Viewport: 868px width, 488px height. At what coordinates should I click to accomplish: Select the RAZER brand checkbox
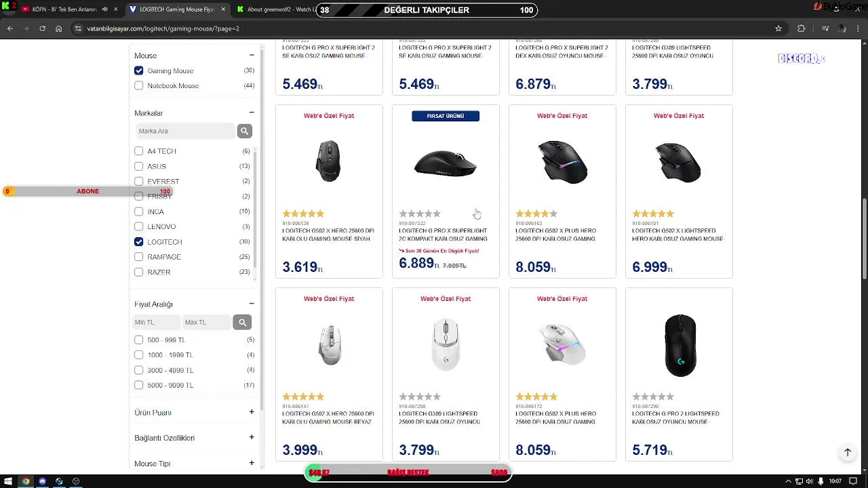pos(139,272)
